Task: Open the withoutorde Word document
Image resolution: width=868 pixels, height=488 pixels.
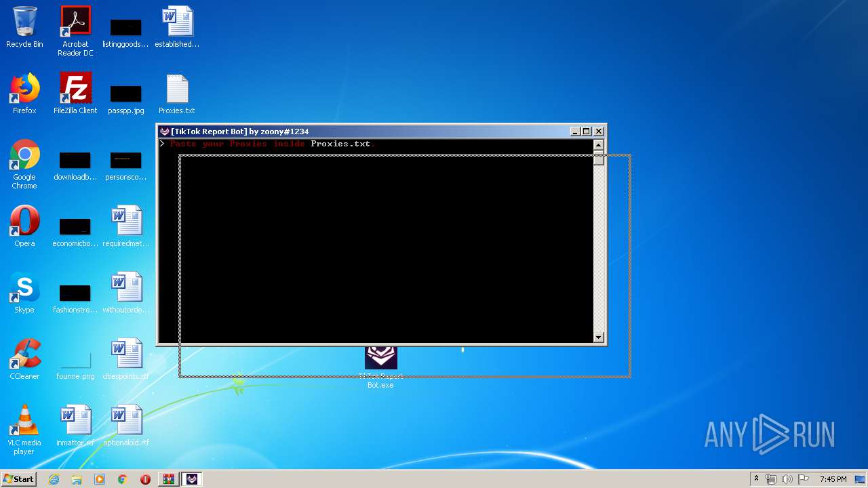Action: pos(126,293)
